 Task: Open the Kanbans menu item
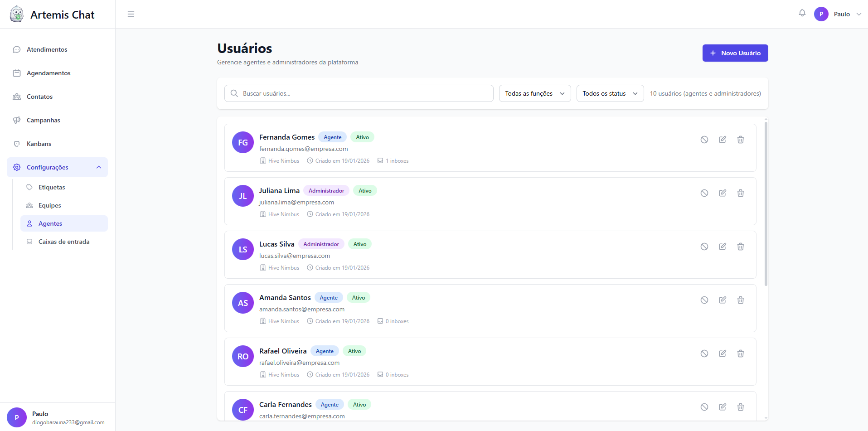click(x=39, y=144)
